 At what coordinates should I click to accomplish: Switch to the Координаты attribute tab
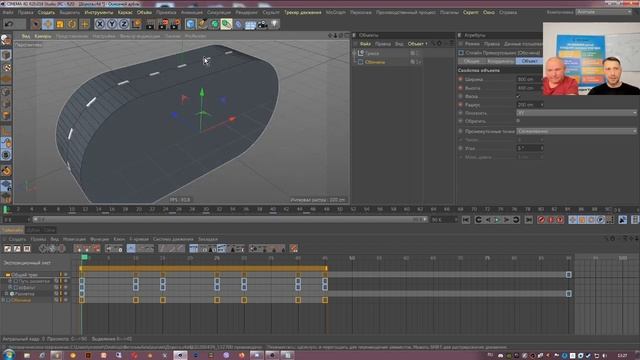pos(500,61)
